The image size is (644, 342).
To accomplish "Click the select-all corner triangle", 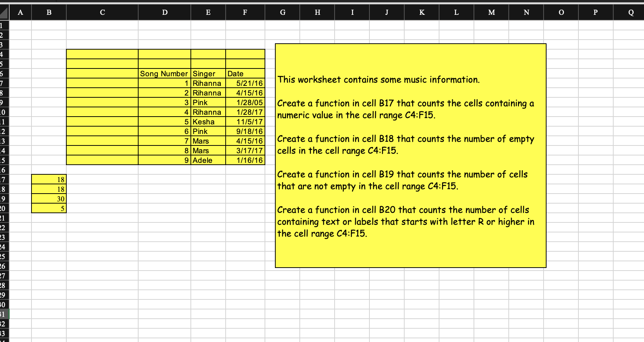I will click(4, 13).
